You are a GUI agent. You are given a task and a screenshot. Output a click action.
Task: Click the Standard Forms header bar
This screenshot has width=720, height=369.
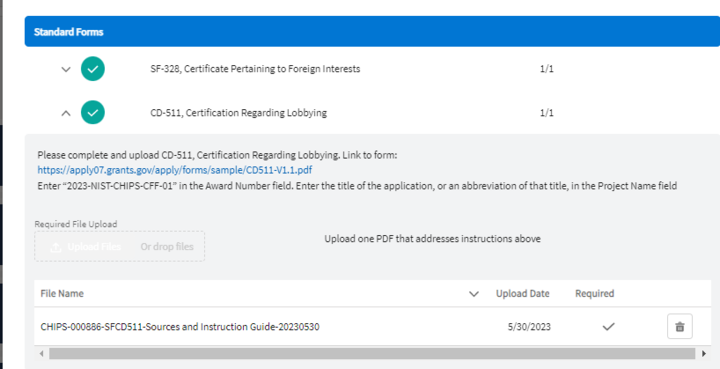[x=372, y=31]
